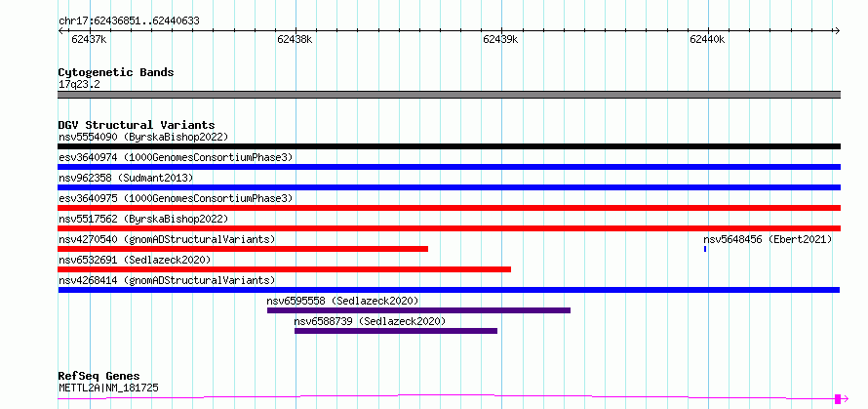The height and width of the screenshot is (409, 868).
Task: Click the esv3640975 (1000GenomesConsortiumPhase3) label
Action: [x=176, y=198]
